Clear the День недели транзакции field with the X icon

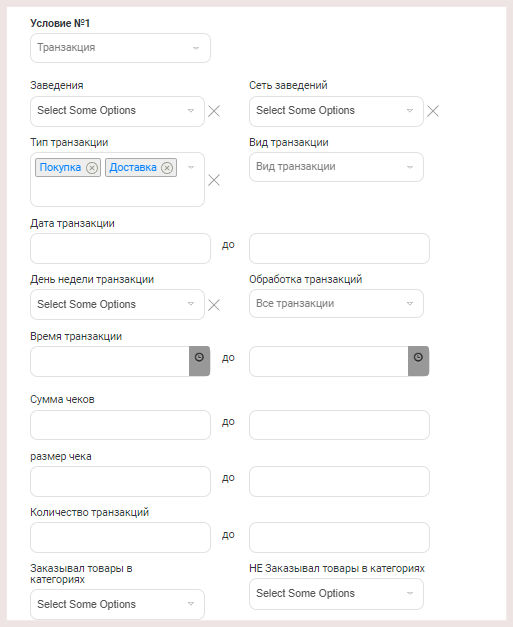214,306
